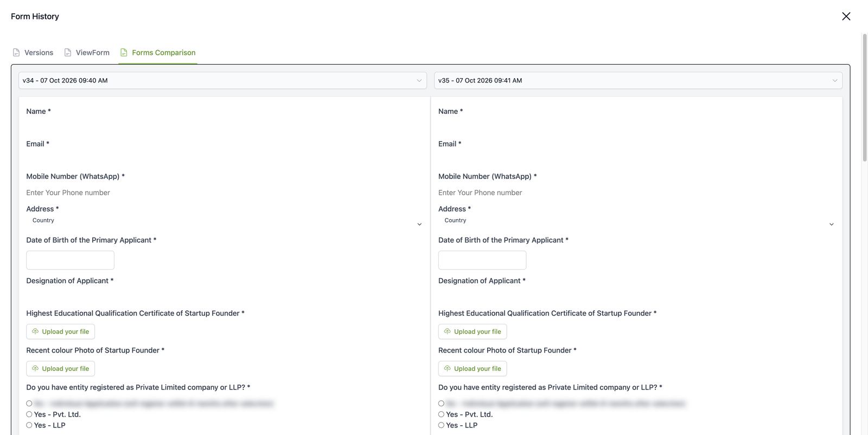Select the blurred first radio option in v35 form
Image resolution: width=868 pixels, height=435 pixels.
point(441,404)
